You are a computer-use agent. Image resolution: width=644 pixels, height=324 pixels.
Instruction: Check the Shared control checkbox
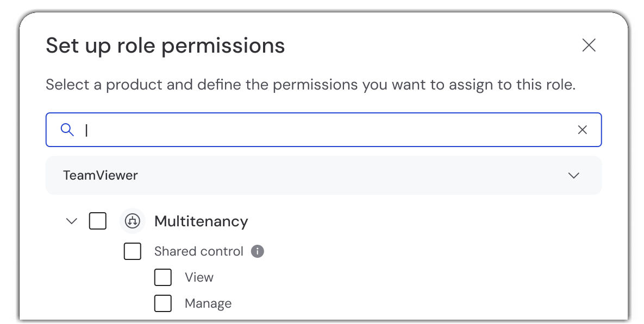133,251
